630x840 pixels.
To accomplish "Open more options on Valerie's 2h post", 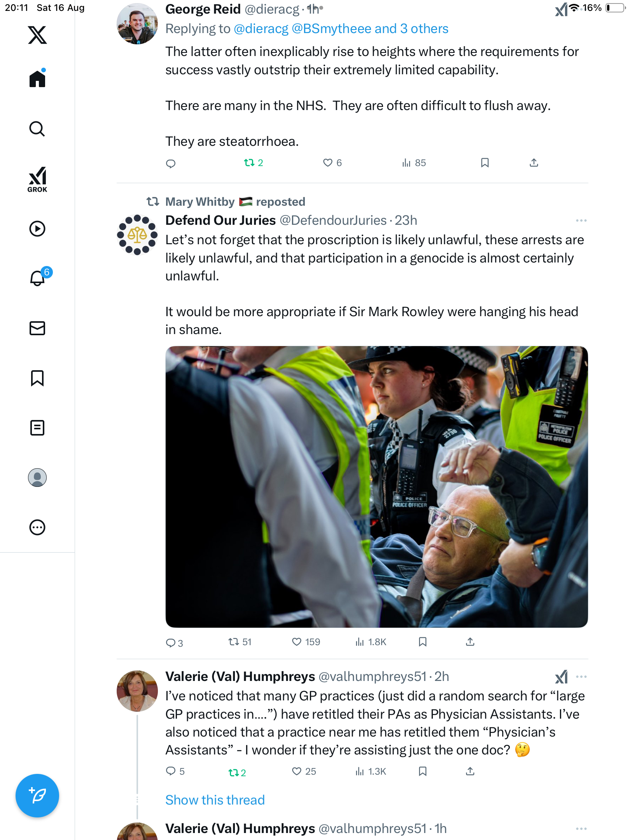I will (581, 677).
